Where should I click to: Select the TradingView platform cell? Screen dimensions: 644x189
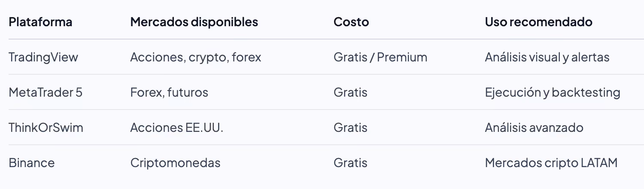point(43,57)
